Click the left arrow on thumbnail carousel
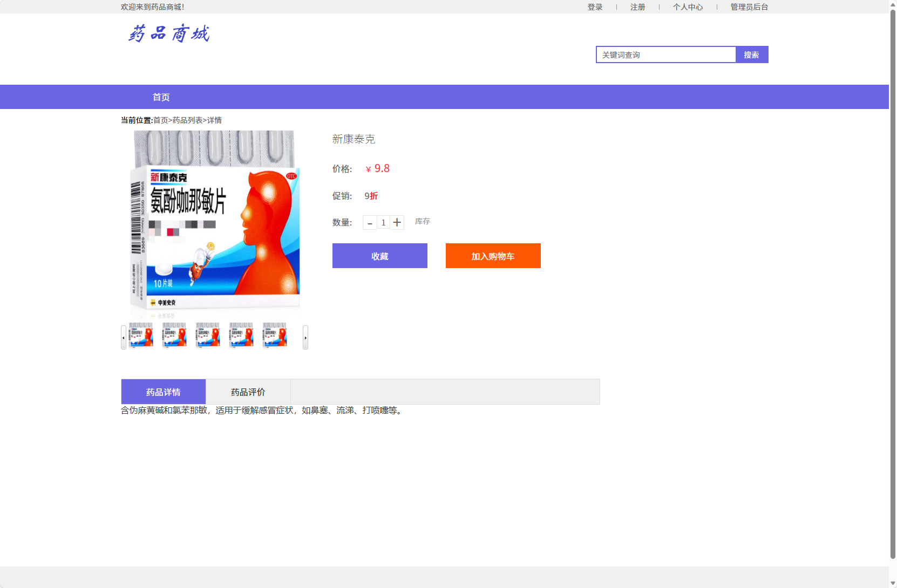The height and width of the screenshot is (588, 897). [x=124, y=337]
